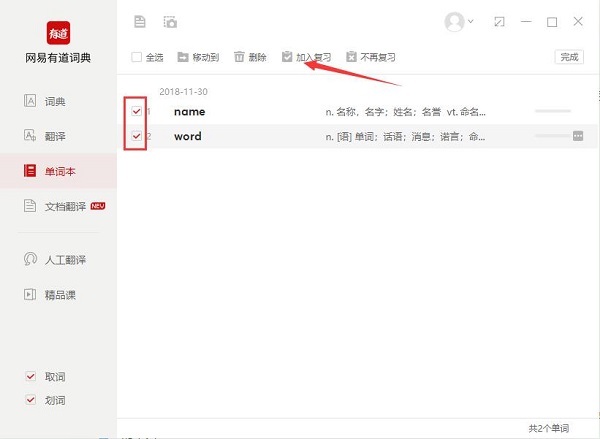Open the more-options menu on 'word' row
Image resolution: width=600 pixels, height=439 pixels.
[x=578, y=136]
